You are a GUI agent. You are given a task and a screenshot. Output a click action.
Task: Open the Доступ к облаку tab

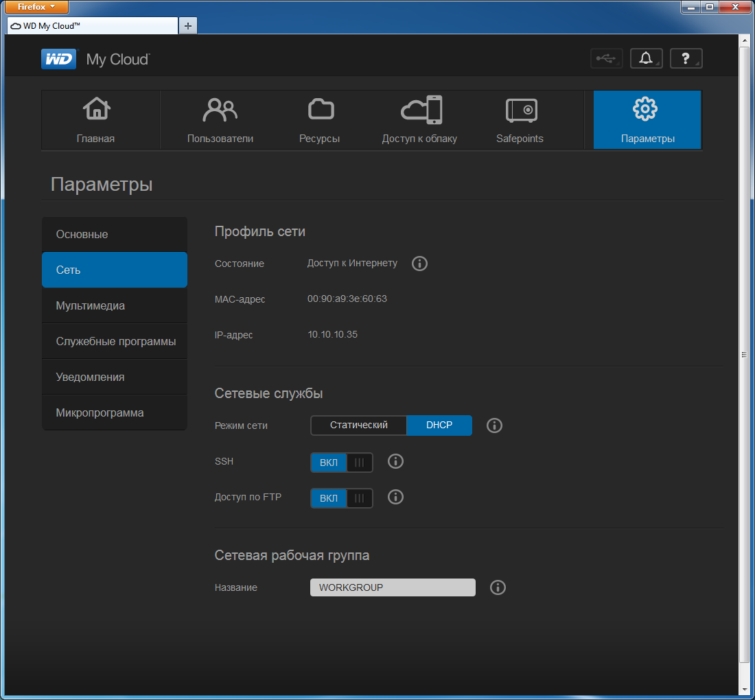(x=419, y=120)
